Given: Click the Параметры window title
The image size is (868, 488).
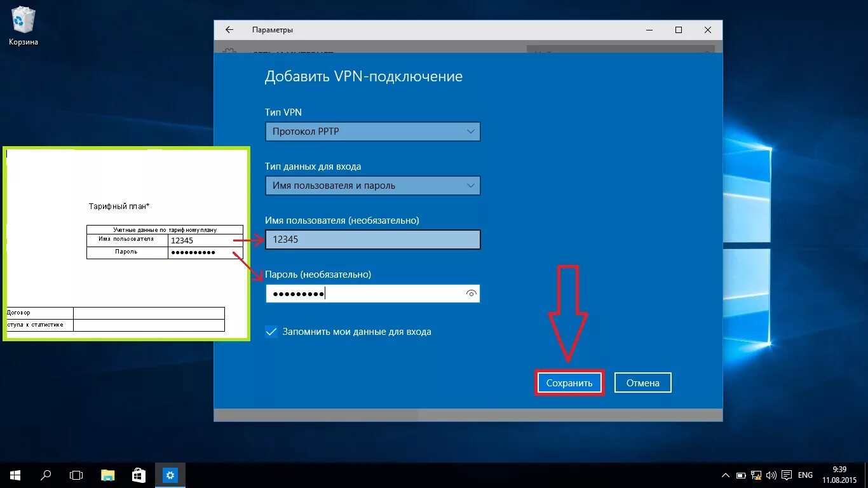Looking at the screenshot, I should pyautogui.click(x=273, y=30).
